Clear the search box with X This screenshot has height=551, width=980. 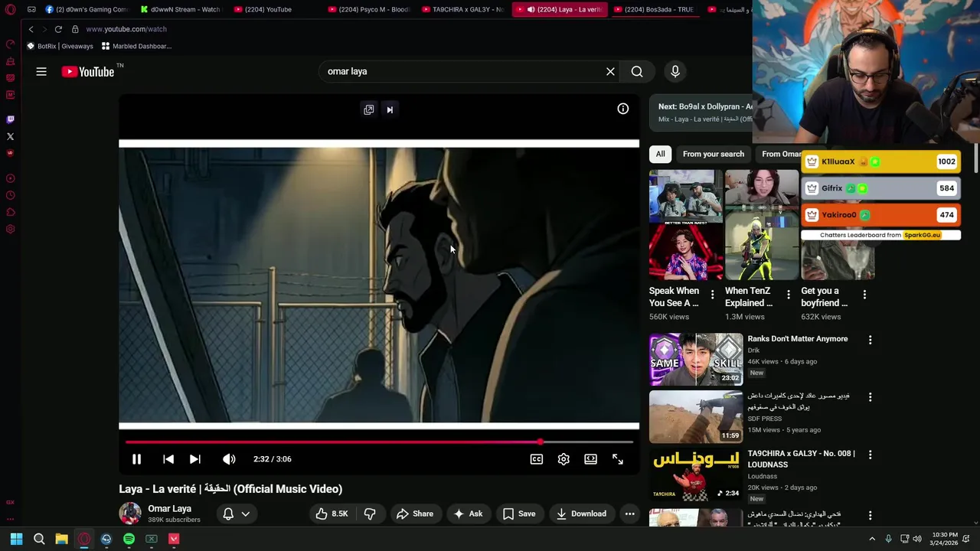point(610,71)
